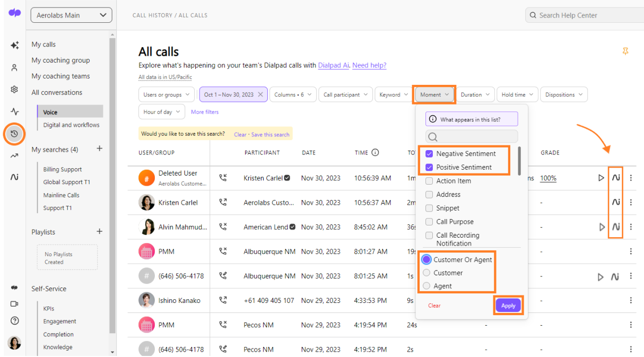
Task: Select the Agent radio option
Action: [427, 286]
